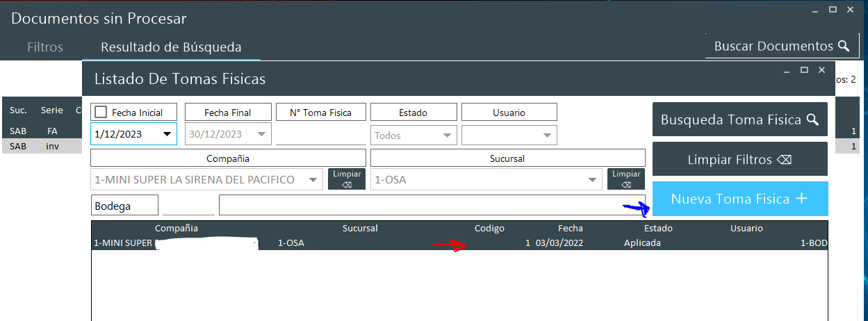Click Limpiar Filtros erase button
This screenshot has width=868, height=321.
click(739, 159)
